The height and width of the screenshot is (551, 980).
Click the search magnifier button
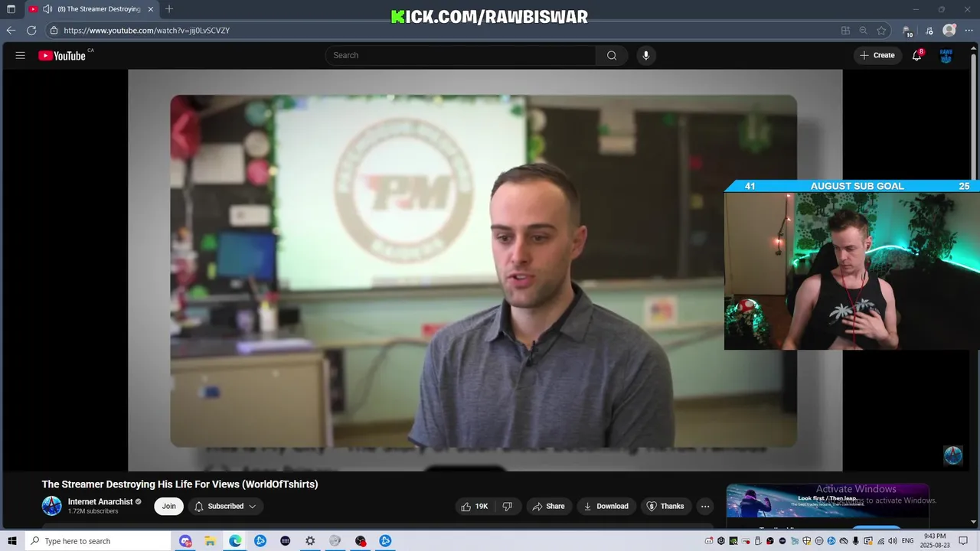tap(612, 55)
